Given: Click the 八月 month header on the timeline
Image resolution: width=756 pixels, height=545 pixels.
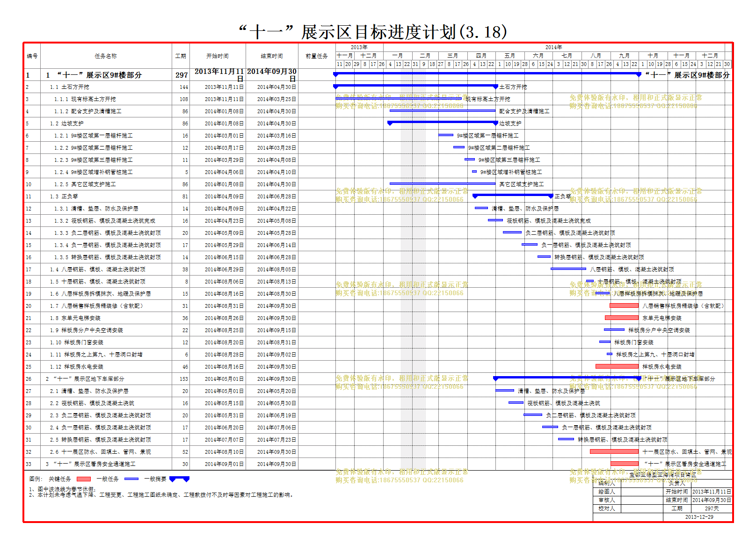Looking at the screenshot, I should pos(596,56).
